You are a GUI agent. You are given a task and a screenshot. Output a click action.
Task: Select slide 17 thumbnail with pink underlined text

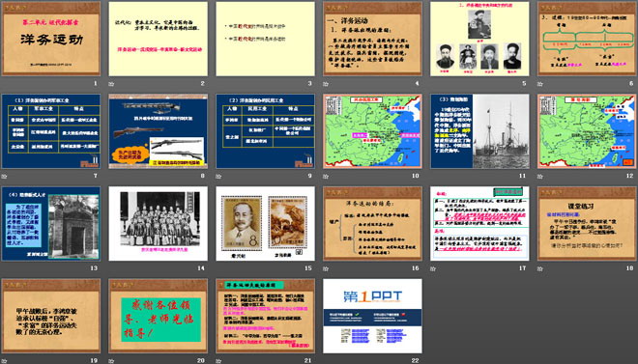pyautogui.click(x=479, y=223)
